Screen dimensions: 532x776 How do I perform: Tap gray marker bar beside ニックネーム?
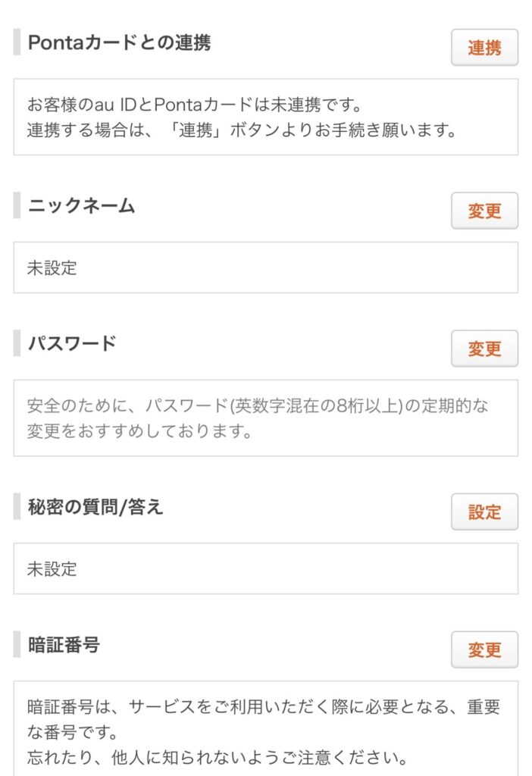tap(17, 205)
